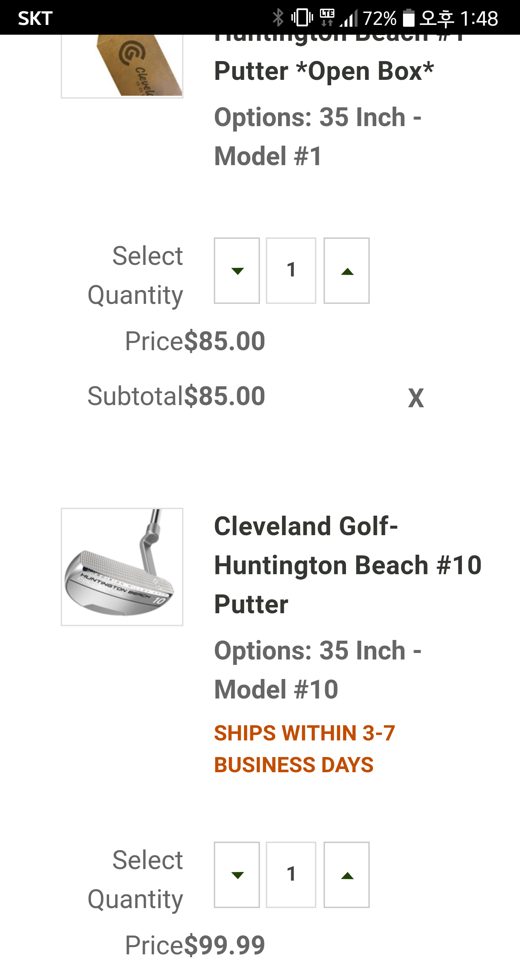Tap signal strength icon in status bar

coord(349,18)
